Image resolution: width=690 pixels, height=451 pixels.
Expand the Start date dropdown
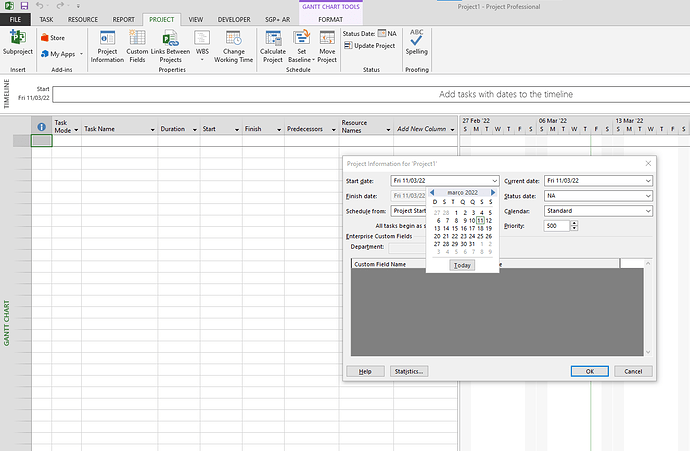tap(494, 181)
